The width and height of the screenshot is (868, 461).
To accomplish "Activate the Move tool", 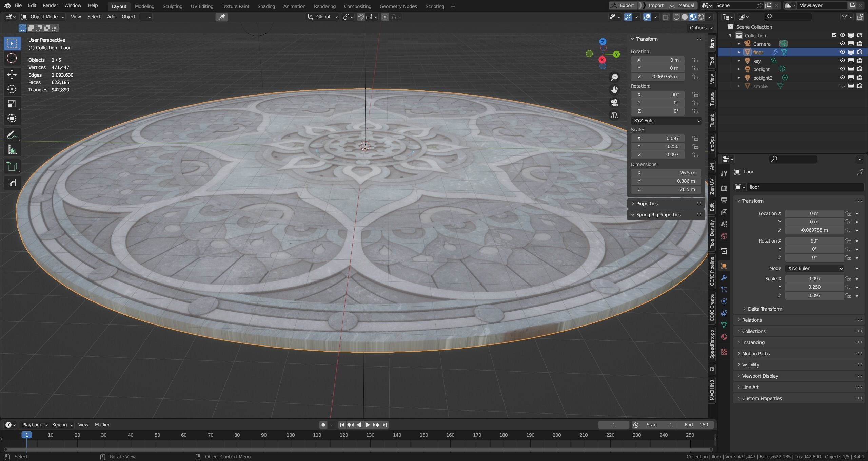I will tap(12, 74).
